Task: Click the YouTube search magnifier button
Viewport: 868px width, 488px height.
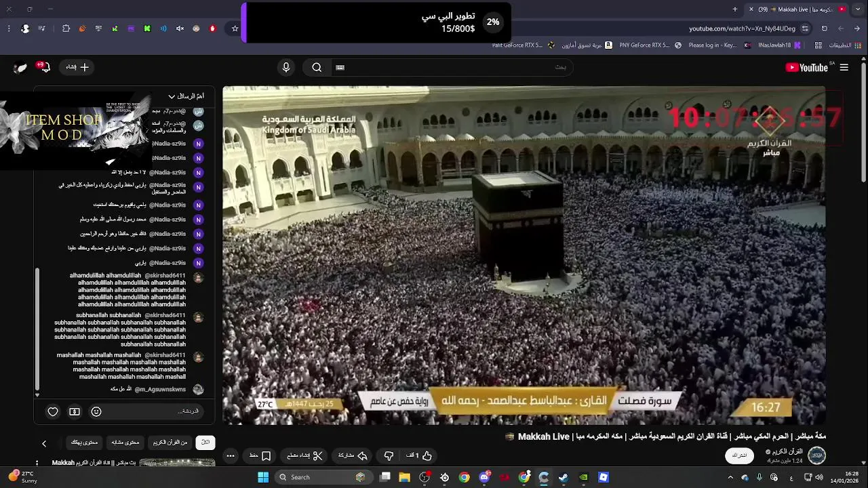Action: [x=317, y=67]
